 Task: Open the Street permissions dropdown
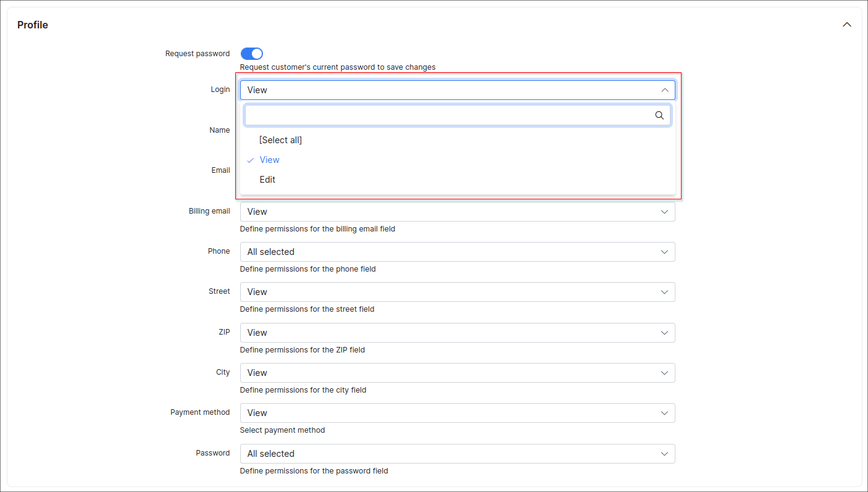tap(457, 292)
